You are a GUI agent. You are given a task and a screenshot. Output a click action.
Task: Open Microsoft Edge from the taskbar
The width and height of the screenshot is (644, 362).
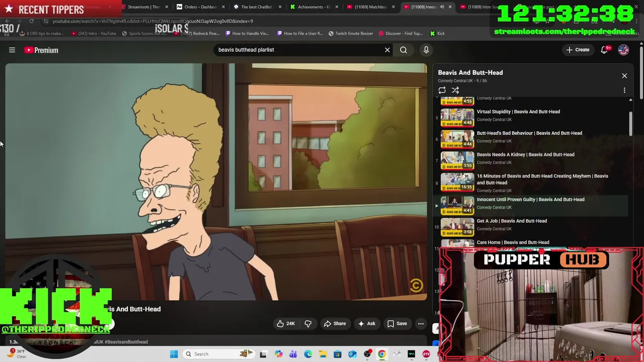click(308, 354)
